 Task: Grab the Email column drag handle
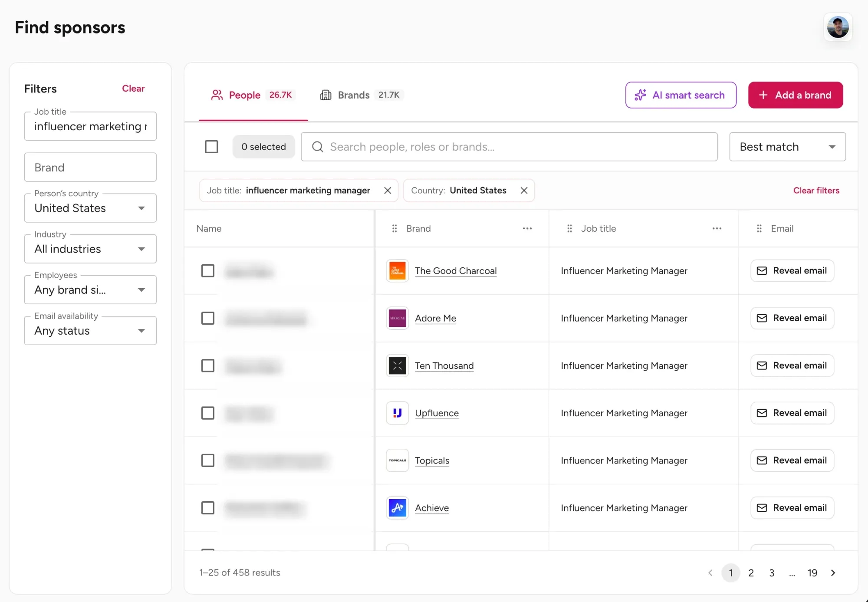click(759, 228)
